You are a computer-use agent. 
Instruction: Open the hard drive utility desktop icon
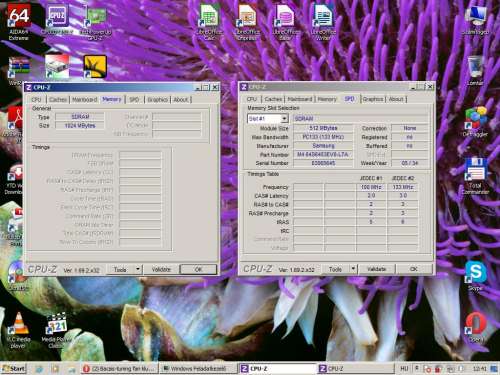pos(57,66)
